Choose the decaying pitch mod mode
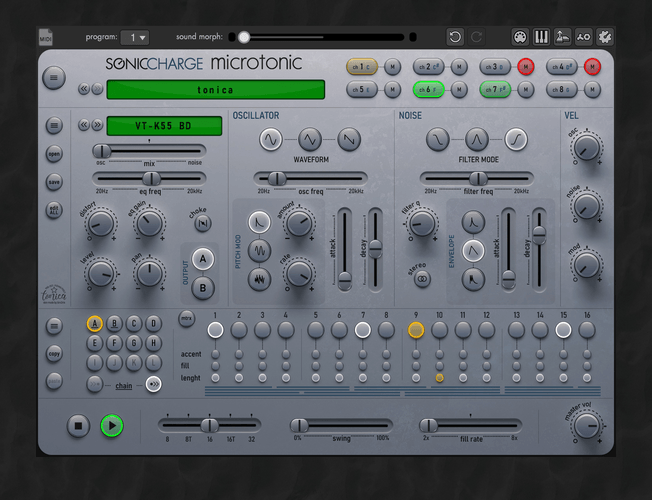The width and height of the screenshot is (652, 500). click(x=259, y=222)
